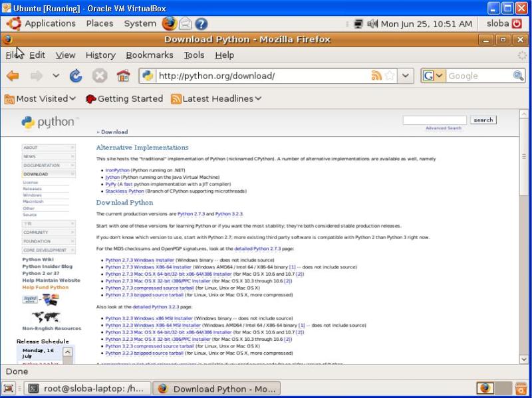Open the Bookmarks menu
The image size is (532, 398).
(150, 55)
